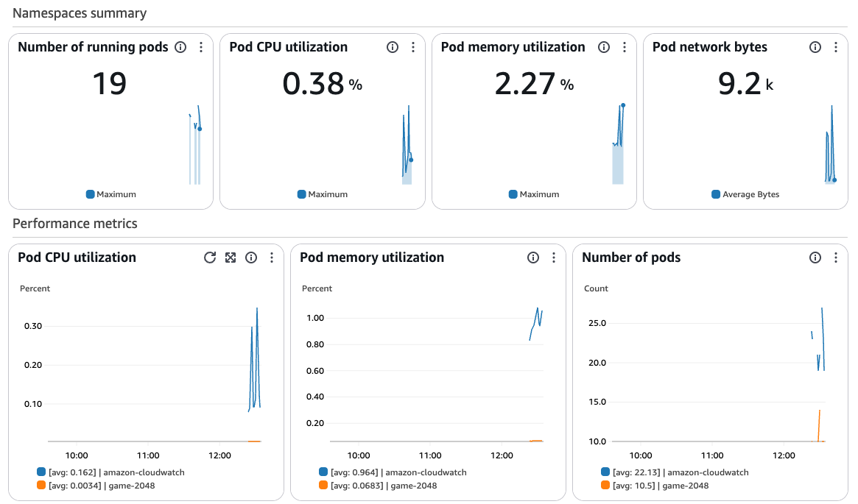858x504 pixels.
Task: Show info for Pod network bytes
Action: [815, 47]
